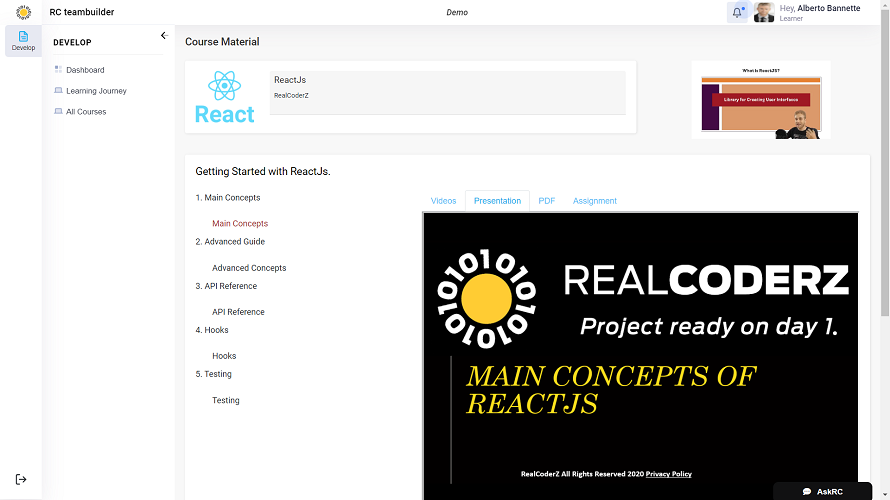The width and height of the screenshot is (890, 500).
Task: Click the RealCoderZ sun logo in header
Action: tap(23, 12)
